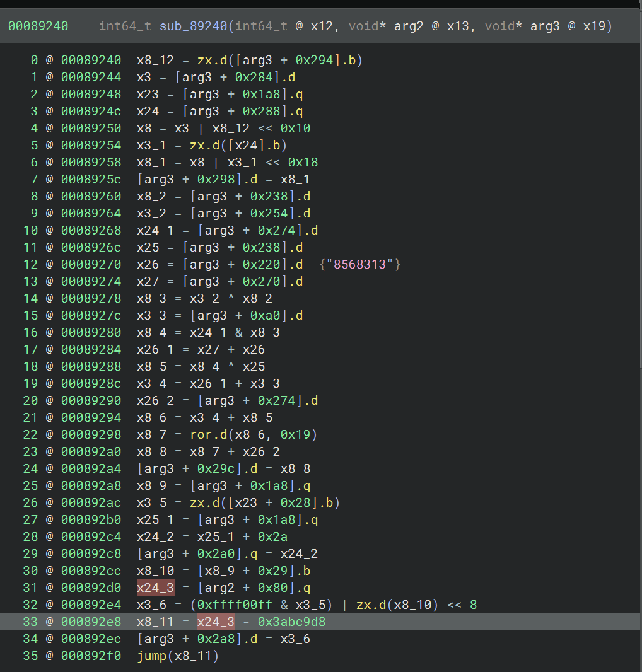642x672 pixels.
Task: Click the header address 00089240 at top
Action: coord(38,26)
